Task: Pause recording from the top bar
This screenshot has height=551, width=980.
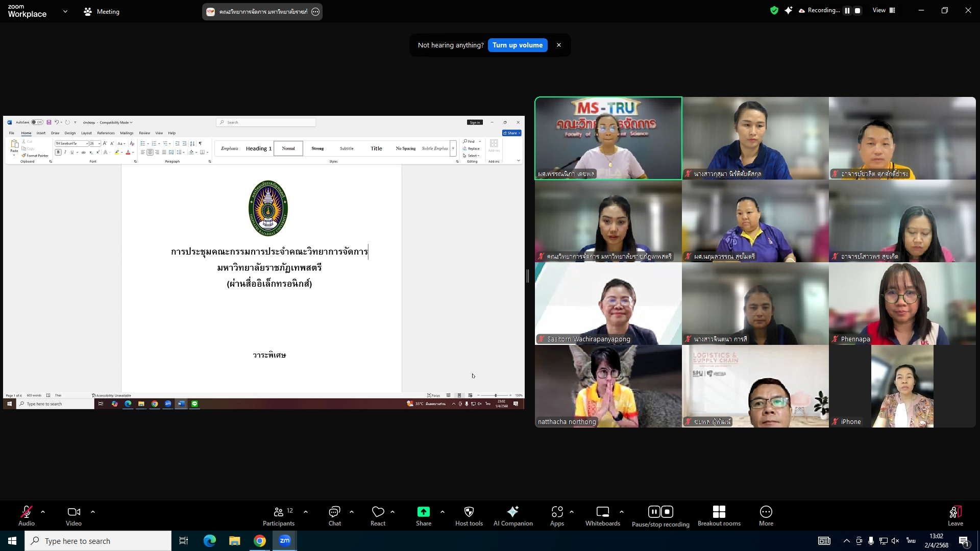Action: click(847, 11)
